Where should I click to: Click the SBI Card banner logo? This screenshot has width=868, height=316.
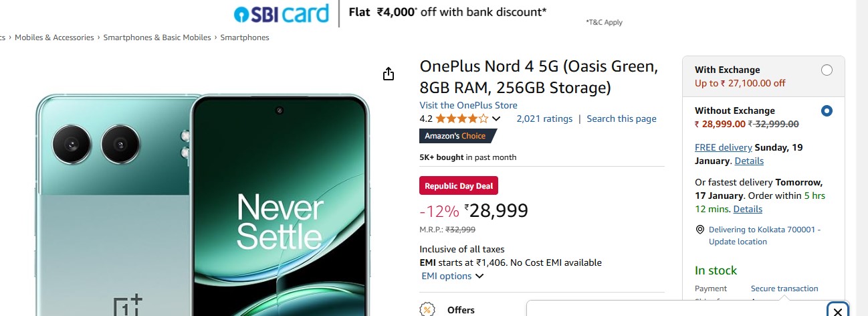pos(281,14)
